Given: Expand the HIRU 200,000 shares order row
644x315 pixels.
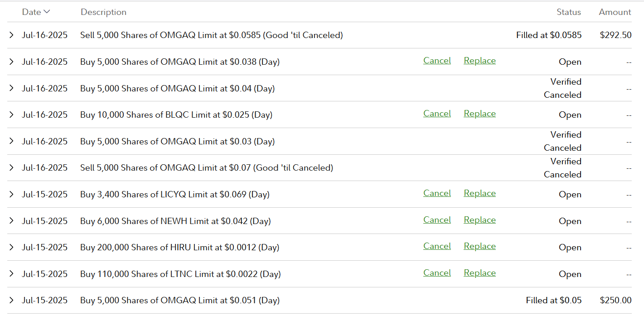Looking at the screenshot, I should pyautogui.click(x=12, y=248).
